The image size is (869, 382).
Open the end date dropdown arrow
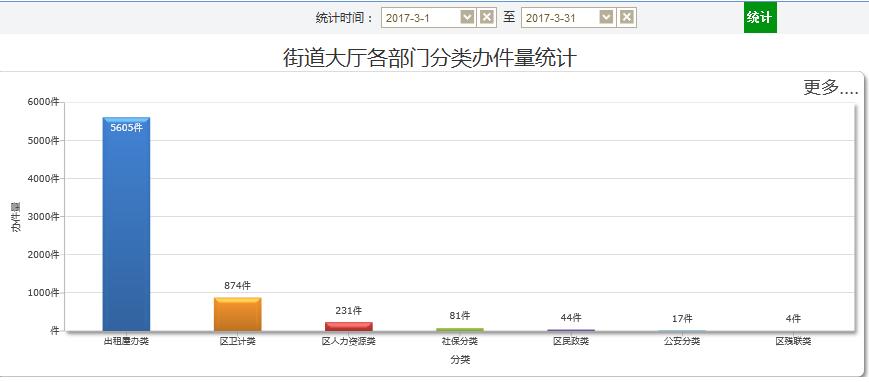607,18
